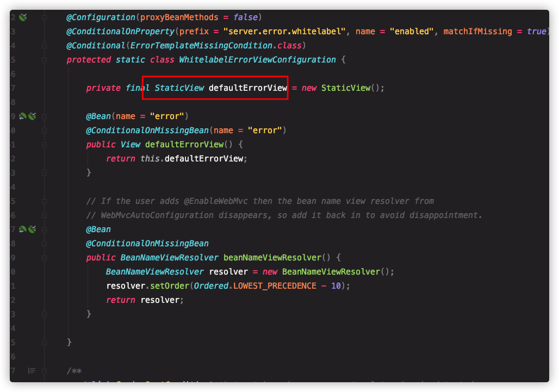559x392 pixels.
Task: Click the @Bean annotation with name = "error"
Action: pyautogui.click(x=98, y=116)
